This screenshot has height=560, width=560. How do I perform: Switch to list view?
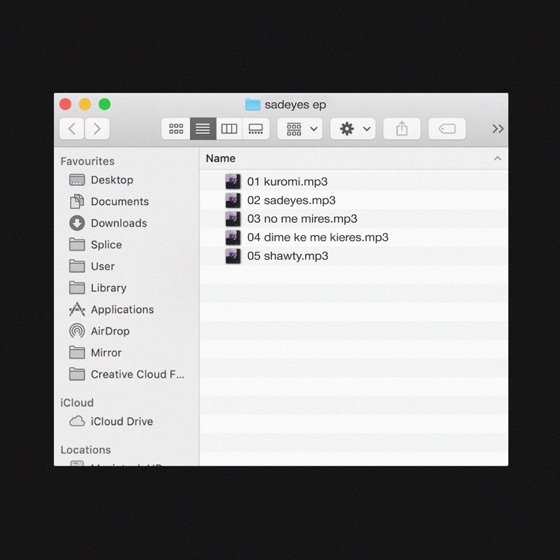pos(203,129)
